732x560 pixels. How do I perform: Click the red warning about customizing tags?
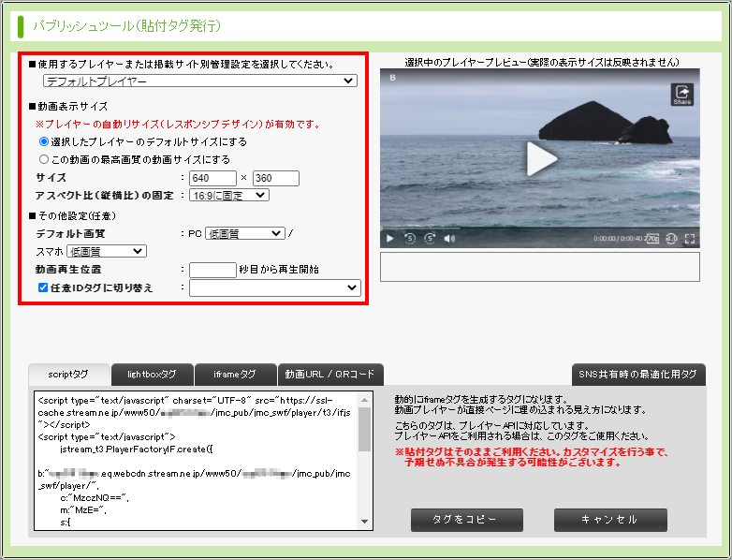(533, 457)
